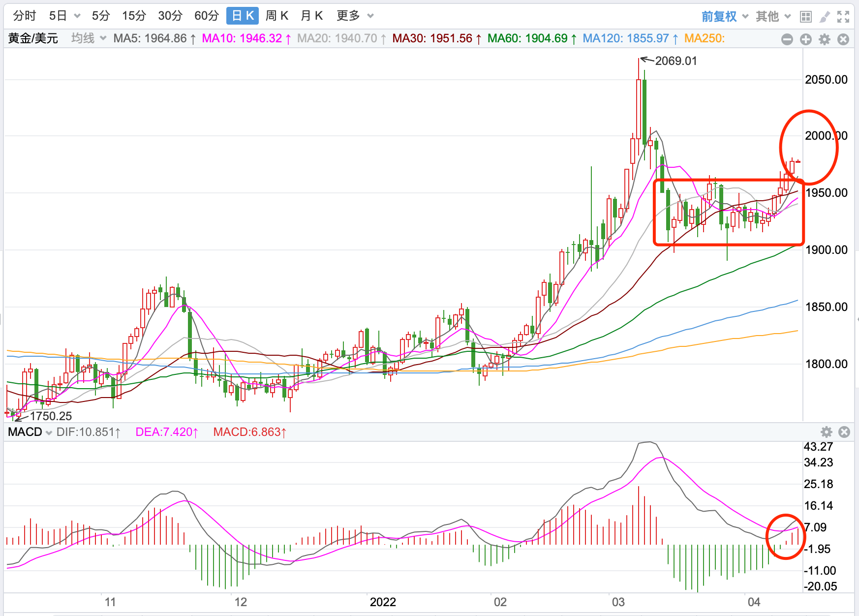Zoom in the chart with plus icon
This screenshot has height=616, width=859.
coord(806,39)
